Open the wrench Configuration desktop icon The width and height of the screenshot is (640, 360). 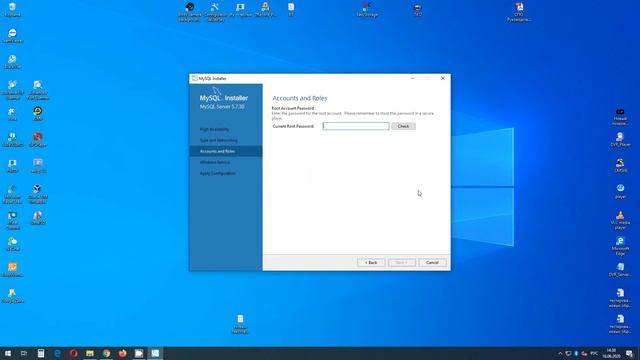[215, 12]
